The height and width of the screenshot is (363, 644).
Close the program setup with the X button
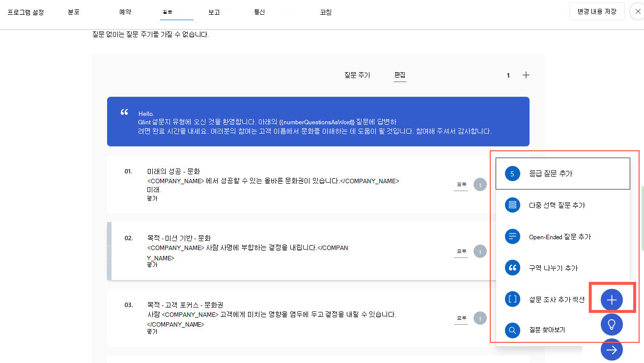click(638, 12)
